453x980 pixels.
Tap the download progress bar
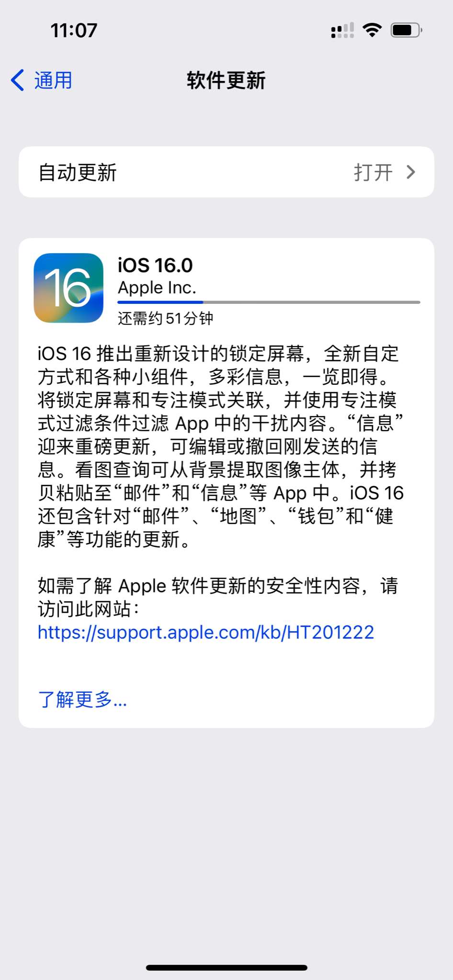[x=269, y=302]
